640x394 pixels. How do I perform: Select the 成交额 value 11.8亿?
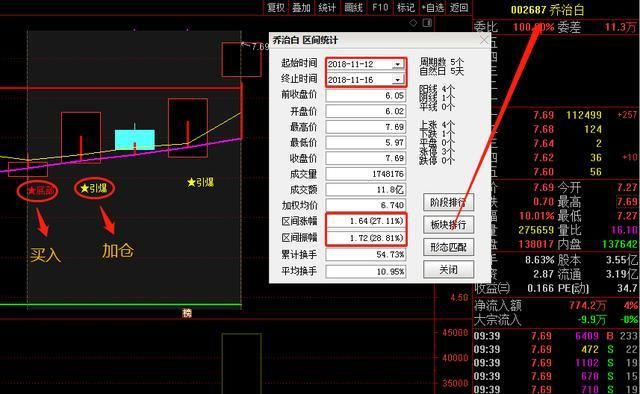click(x=366, y=190)
